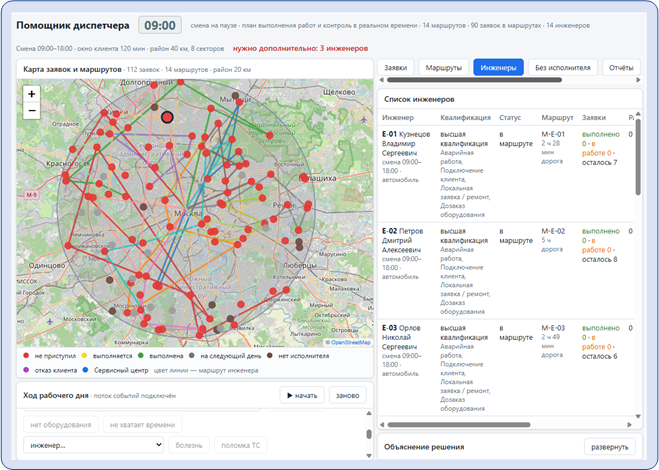The width and height of the screenshot is (659, 470).
Task: Open the инженер... dropdown
Action: point(93,445)
